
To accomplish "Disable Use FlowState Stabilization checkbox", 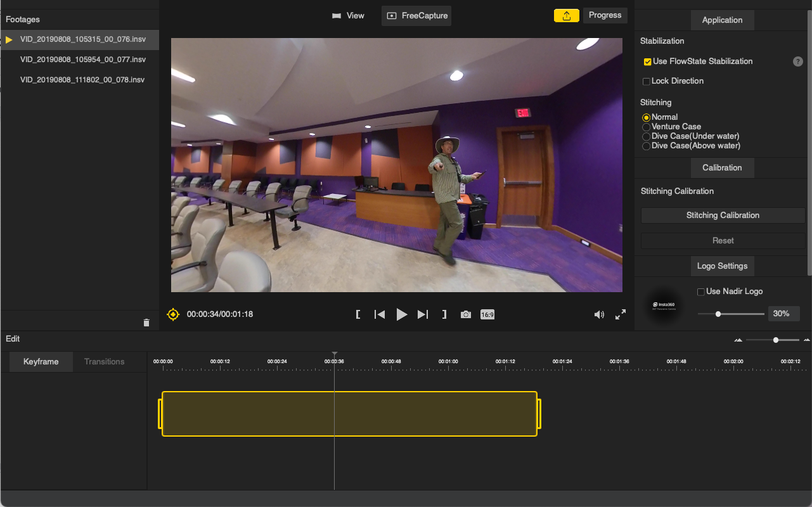I will tap(647, 62).
